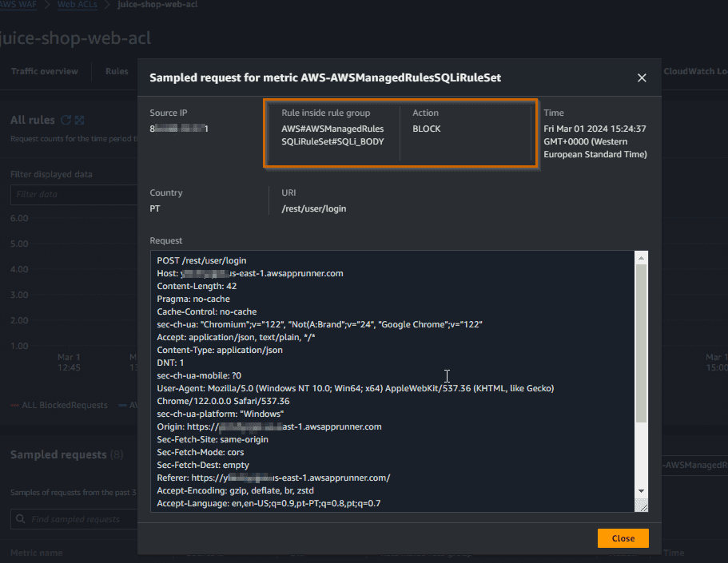Switch to the Rules tab
Screen dimensions: 728x563
click(x=117, y=71)
